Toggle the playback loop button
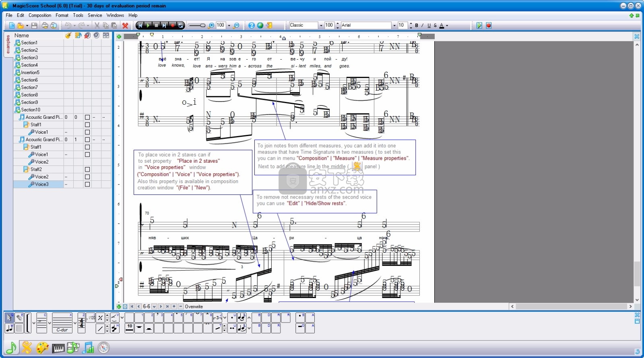 click(x=181, y=25)
